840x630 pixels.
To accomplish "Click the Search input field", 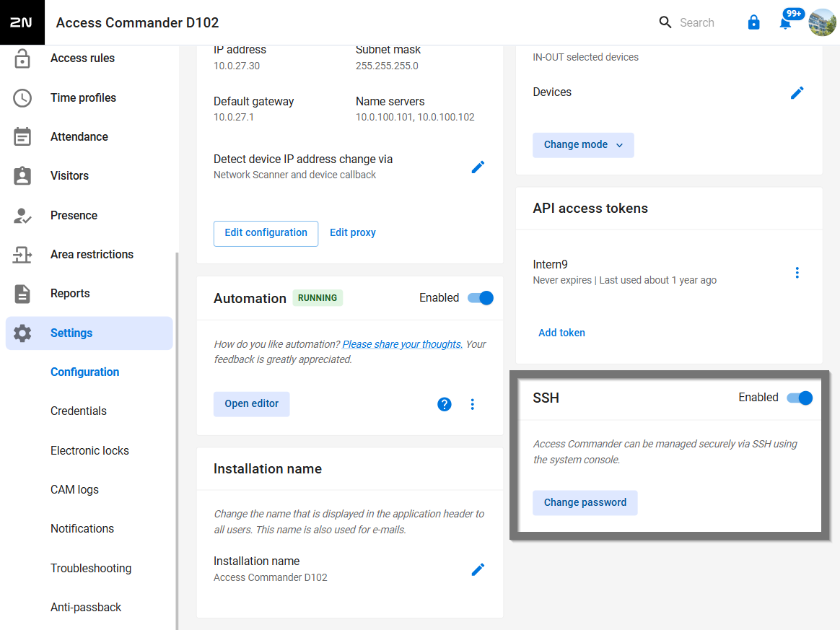I will tap(697, 22).
